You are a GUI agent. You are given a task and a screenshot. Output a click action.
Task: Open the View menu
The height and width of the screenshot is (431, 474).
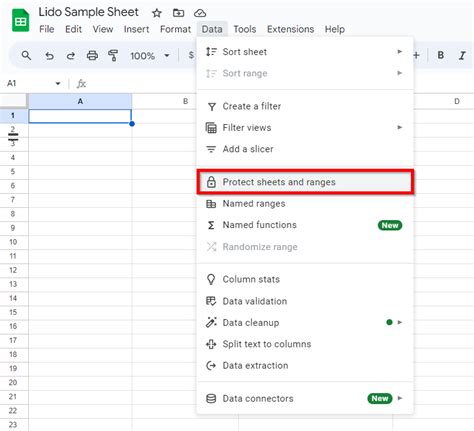pyautogui.click(x=103, y=29)
